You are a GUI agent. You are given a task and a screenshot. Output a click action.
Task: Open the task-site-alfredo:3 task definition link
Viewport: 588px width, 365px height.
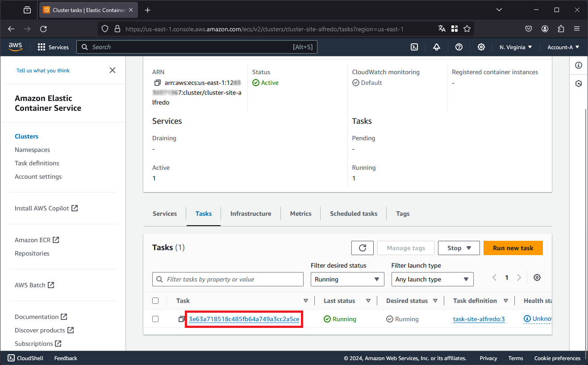[479, 319]
